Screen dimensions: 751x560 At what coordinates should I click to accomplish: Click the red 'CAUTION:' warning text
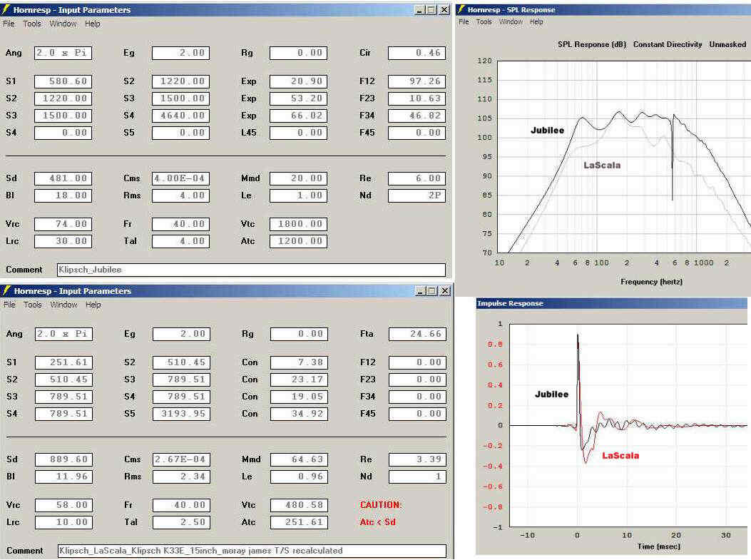[x=381, y=505]
